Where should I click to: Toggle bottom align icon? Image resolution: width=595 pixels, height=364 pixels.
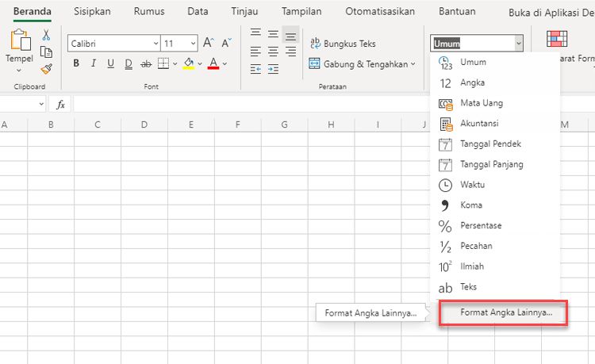[x=290, y=36]
